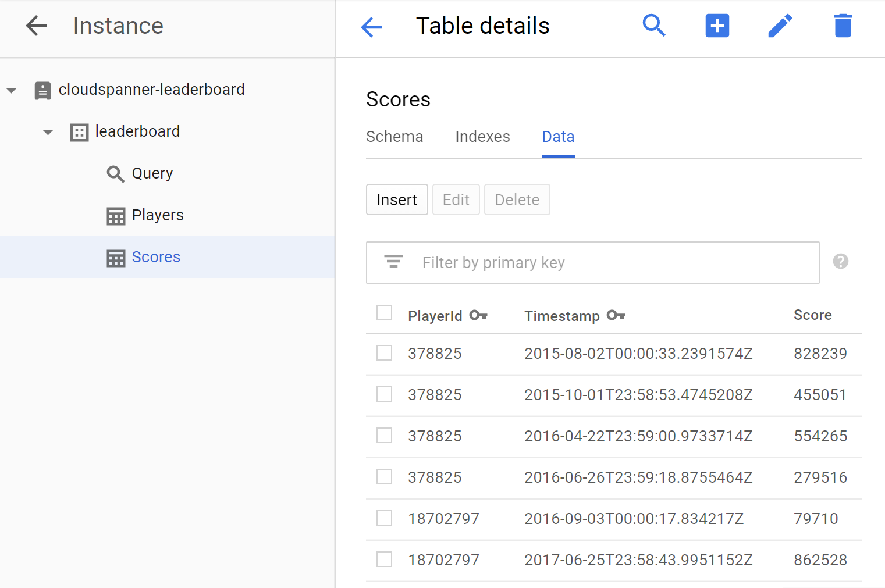This screenshot has height=588, width=885.
Task: Toggle the select-all checkbox in table header
Action: coord(384,313)
